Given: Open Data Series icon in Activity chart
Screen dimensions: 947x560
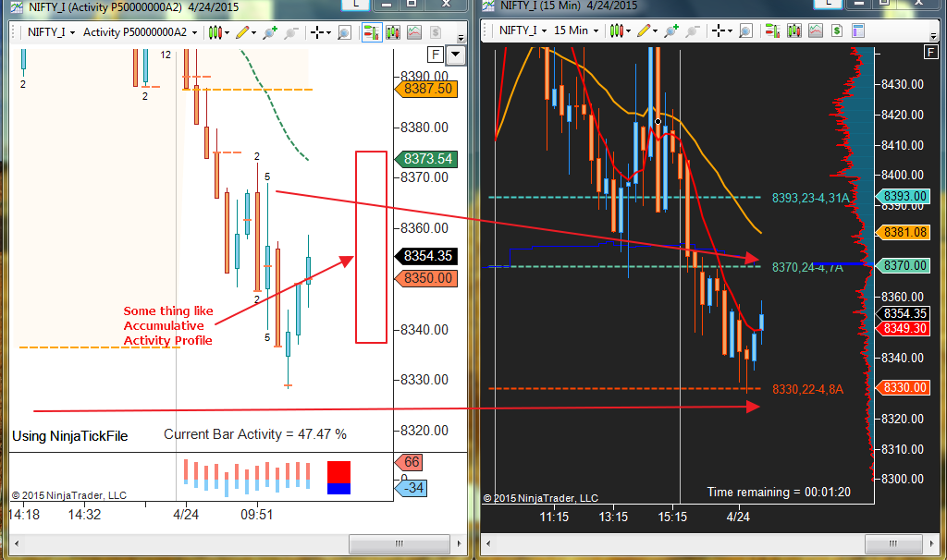Looking at the screenshot, I should (393, 32).
